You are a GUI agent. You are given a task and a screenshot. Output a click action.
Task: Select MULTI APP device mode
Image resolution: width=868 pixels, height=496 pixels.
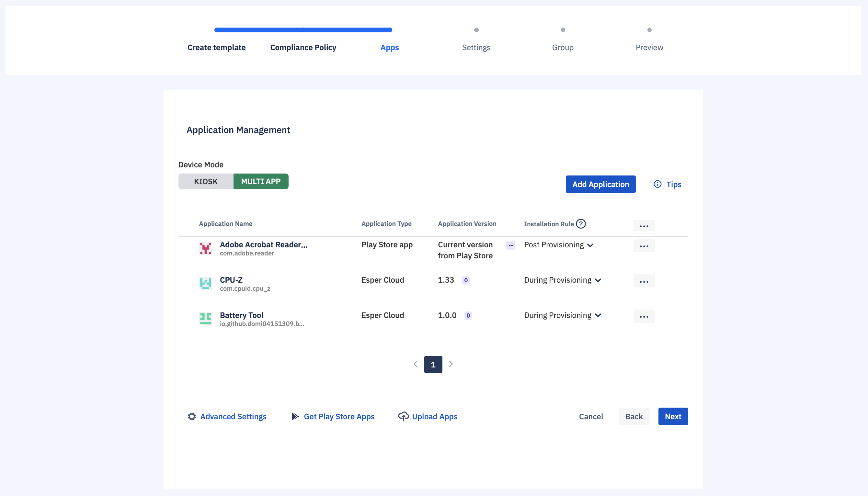pyautogui.click(x=261, y=181)
